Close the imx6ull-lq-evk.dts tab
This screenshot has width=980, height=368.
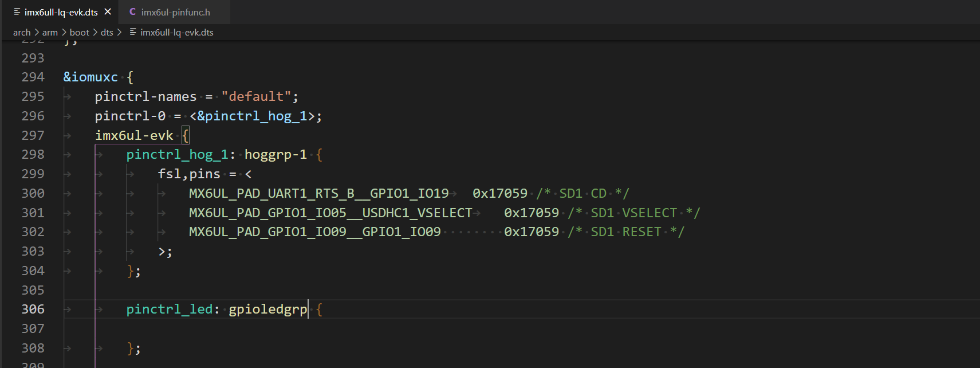[108, 11]
